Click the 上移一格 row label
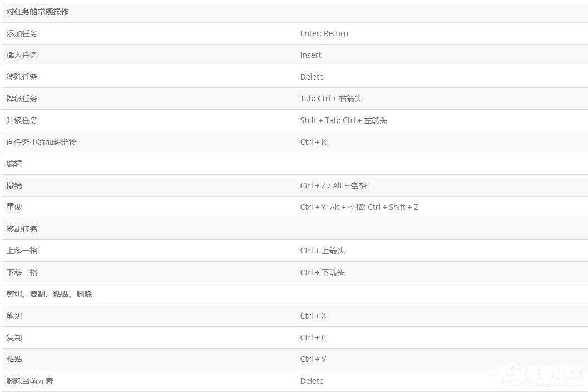The image size is (588, 392). coord(22,251)
